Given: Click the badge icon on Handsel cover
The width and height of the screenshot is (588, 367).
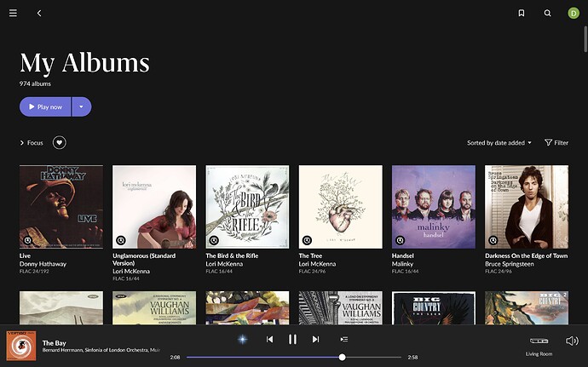Looking at the screenshot, I should click(x=401, y=240).
